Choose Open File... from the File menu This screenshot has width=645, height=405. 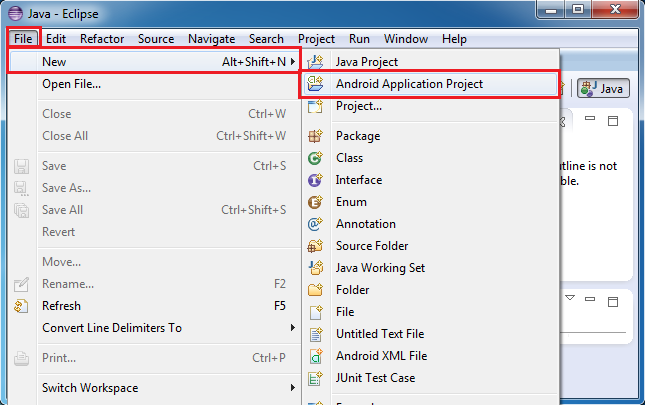click(71, 84)
